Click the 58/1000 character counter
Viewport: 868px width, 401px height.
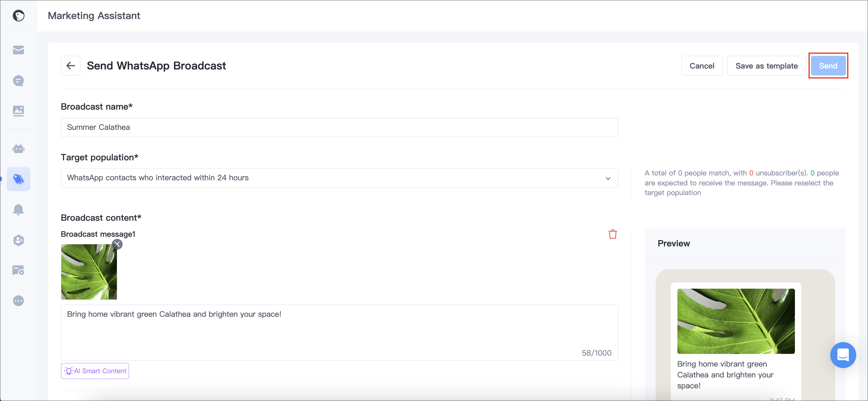coord(596,353)
